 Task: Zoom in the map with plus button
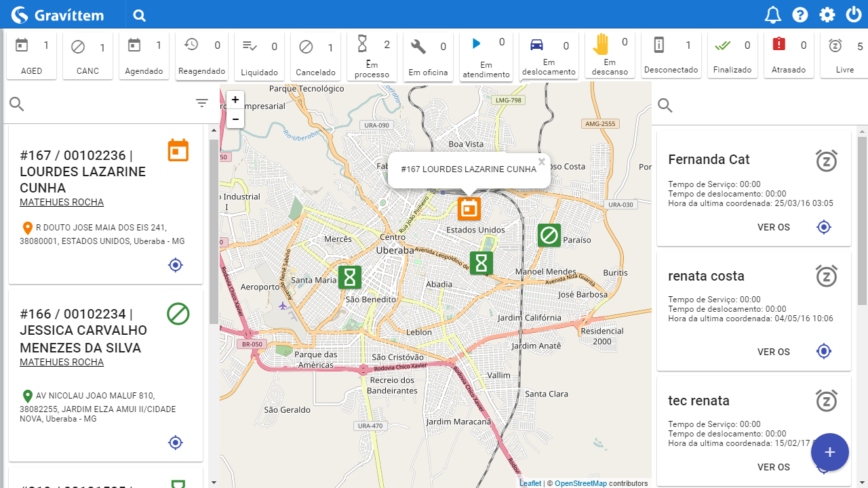tap(235, 100)
